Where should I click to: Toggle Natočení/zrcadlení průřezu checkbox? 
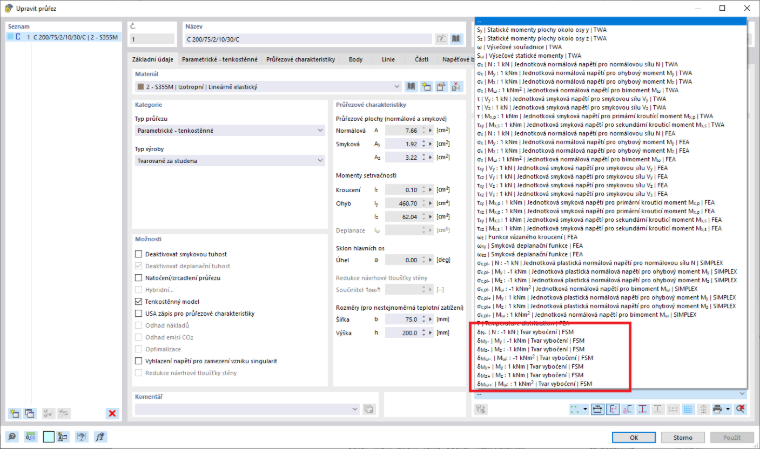pos(139,278)
